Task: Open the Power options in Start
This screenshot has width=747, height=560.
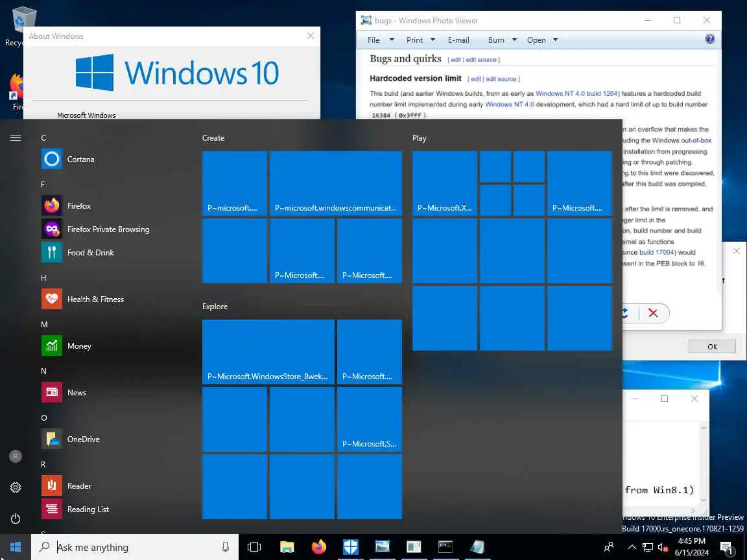Action: coord(16,518)
